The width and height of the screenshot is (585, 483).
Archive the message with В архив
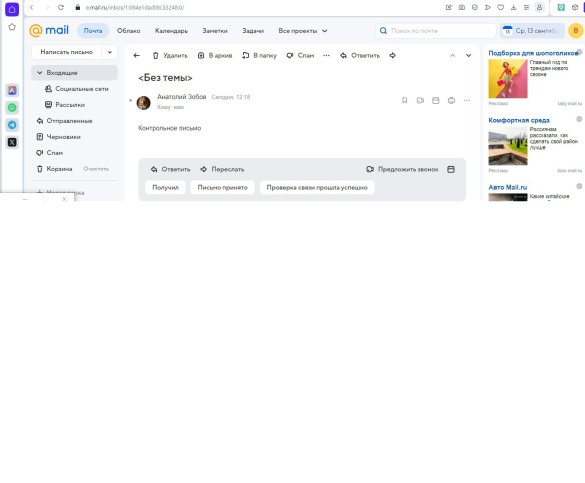(x=215, y=56)
